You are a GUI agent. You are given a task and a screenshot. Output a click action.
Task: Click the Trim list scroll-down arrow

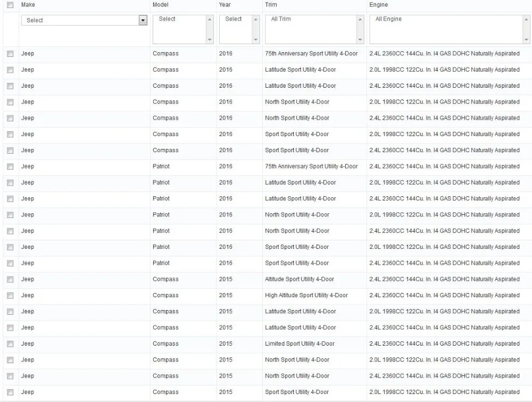[x=360, y=40]
